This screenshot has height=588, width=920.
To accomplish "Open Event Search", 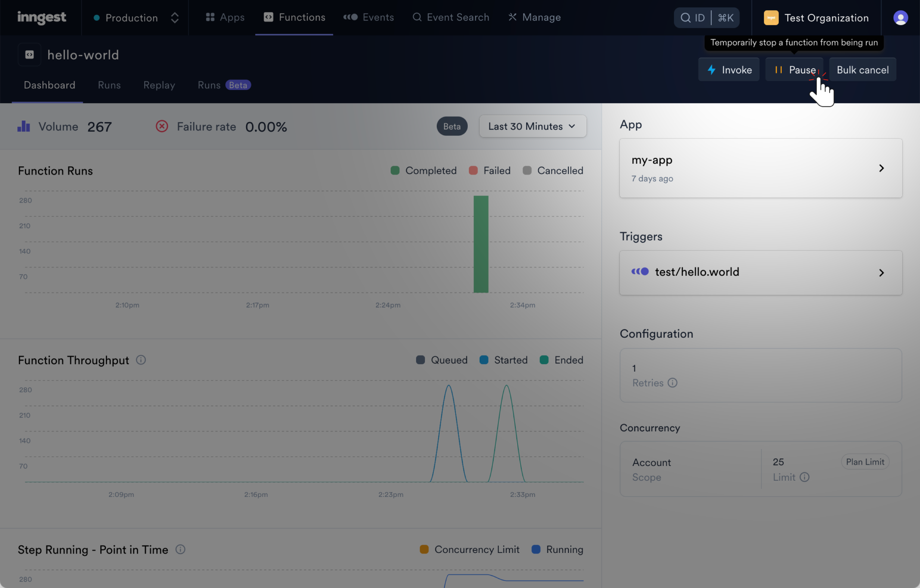I will [x=451, y=17].
